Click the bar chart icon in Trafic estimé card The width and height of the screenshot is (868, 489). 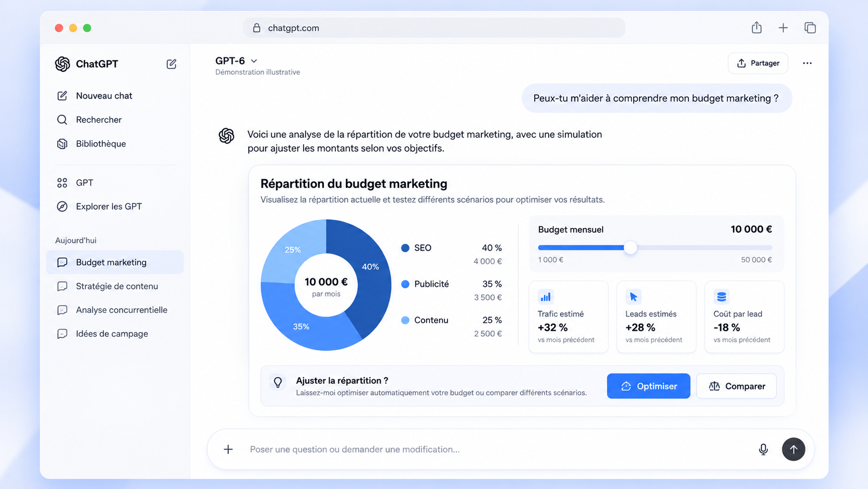546,297
